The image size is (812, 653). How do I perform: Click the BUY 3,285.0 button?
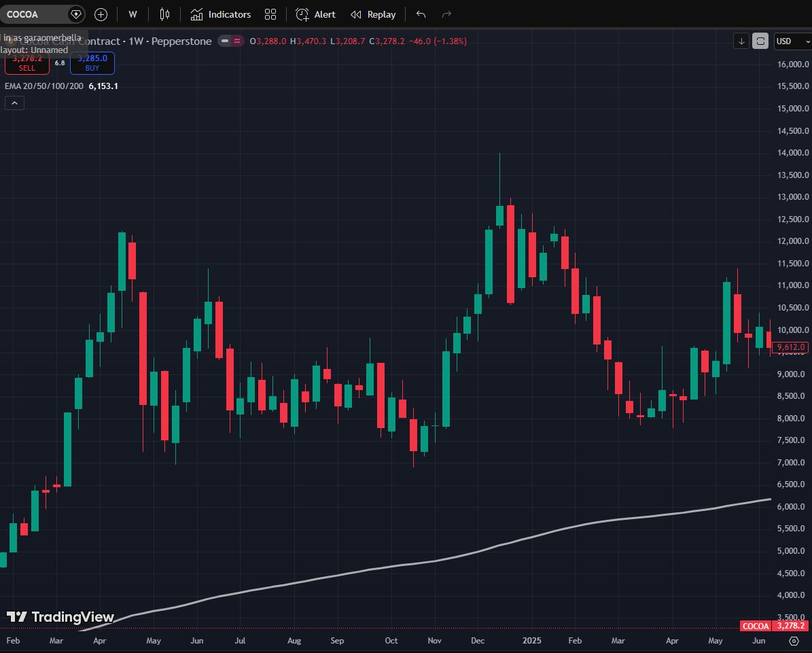(x=92, y=63)
